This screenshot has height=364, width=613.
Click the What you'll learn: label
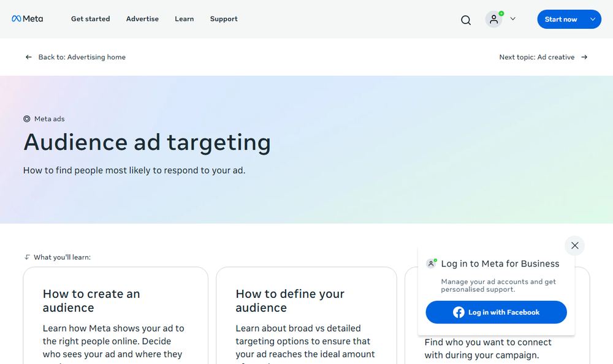[62, 257]
